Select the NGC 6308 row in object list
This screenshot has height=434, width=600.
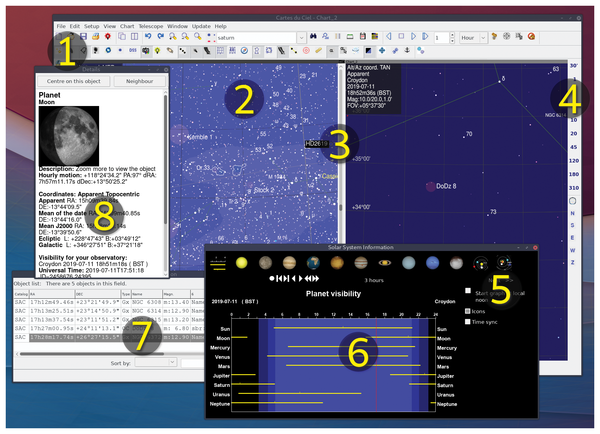point(109,302)
